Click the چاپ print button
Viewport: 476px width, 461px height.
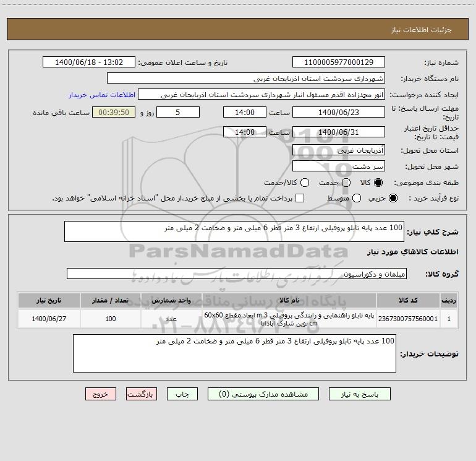click(x=182, y=394)
